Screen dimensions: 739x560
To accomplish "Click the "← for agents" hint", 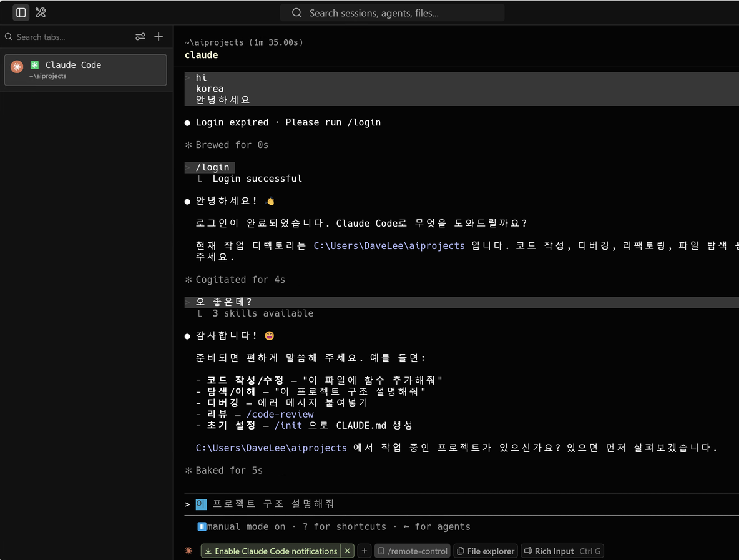I will coord(436,526).
